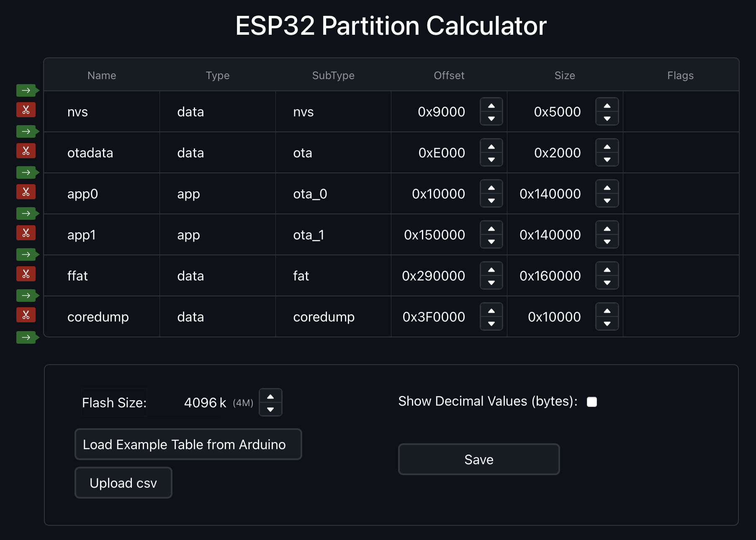Cut the ffat partition row

[x=26, y=274]
